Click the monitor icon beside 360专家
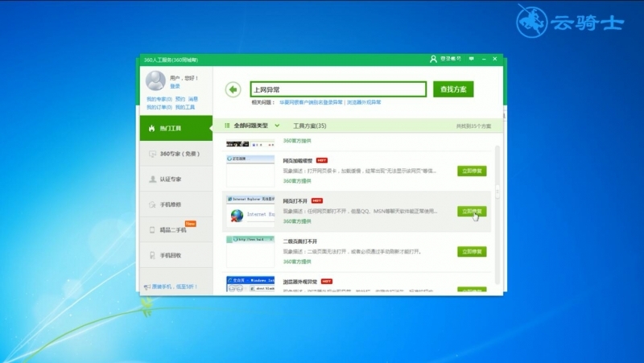 pos(152,154)
